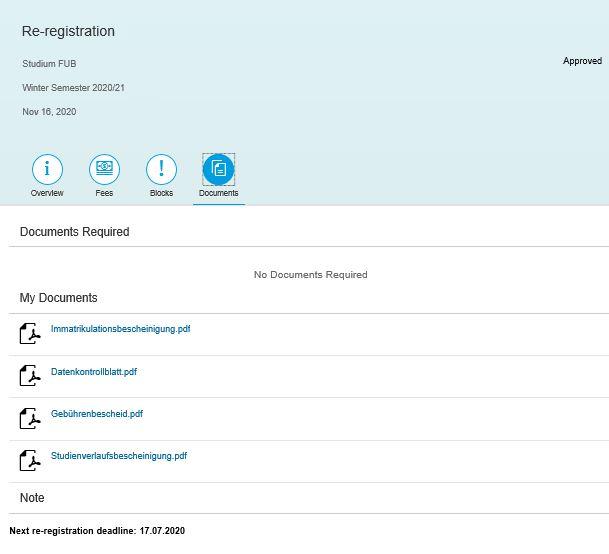Click PDF icon beside Immatrikulationsbescheinigung.pdf

click(30, 333)
